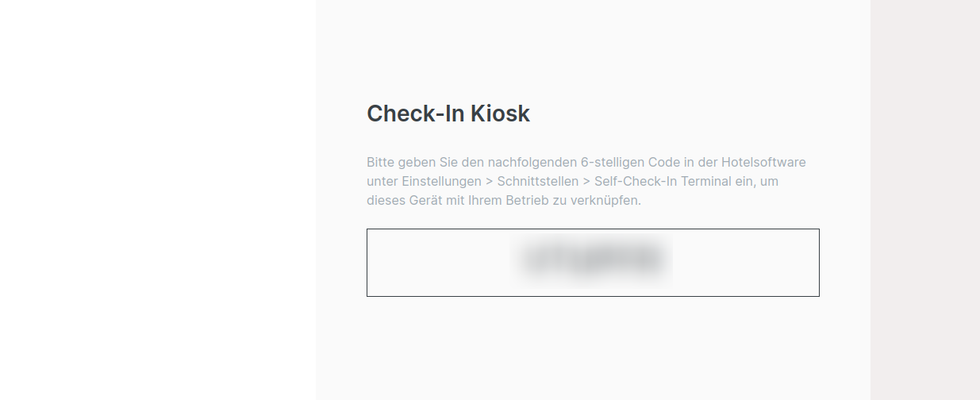Click the blurred 6-digit pairing code

(x=592, y=260)
